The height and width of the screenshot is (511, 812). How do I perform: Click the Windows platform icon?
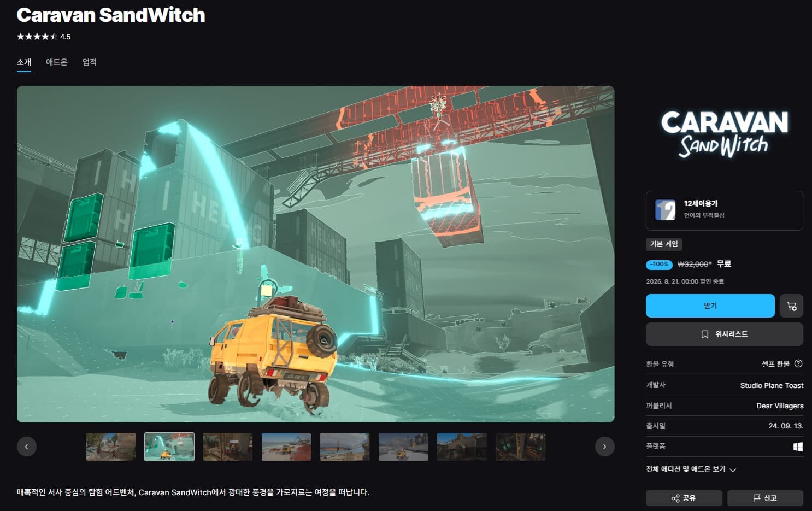798,447
